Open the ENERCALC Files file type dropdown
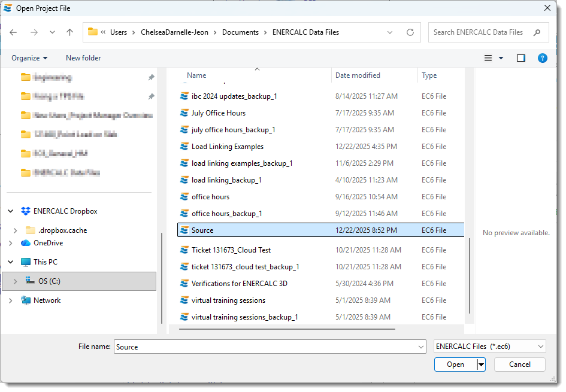The height and width of the screenshot is (392, 566). click(x=489, y=346)
